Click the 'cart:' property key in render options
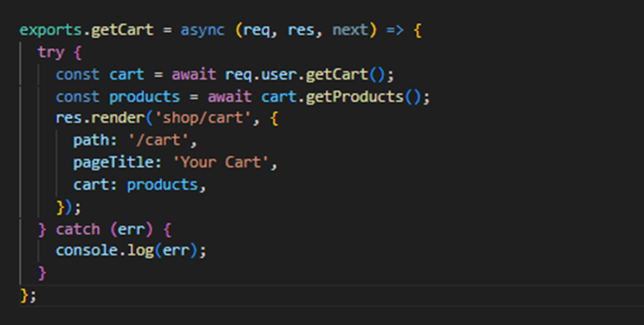Screen dimensions: 644x325 tap(95, 185)
